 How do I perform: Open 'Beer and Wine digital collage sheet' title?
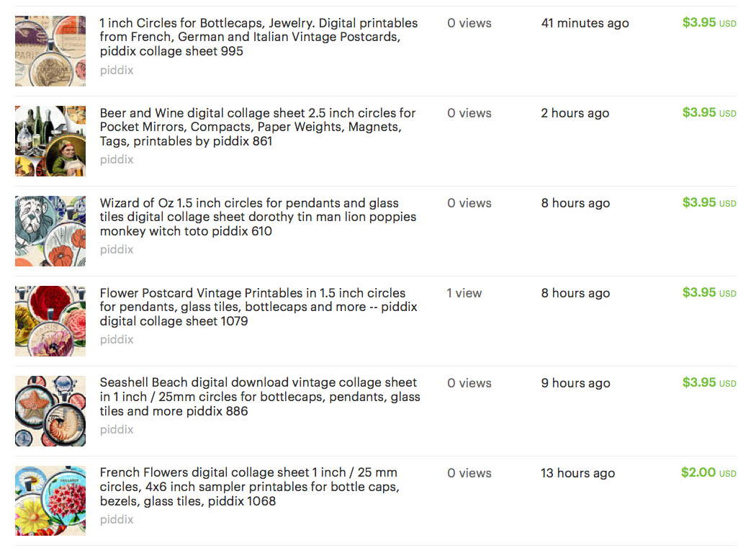[x=258, y=127]
